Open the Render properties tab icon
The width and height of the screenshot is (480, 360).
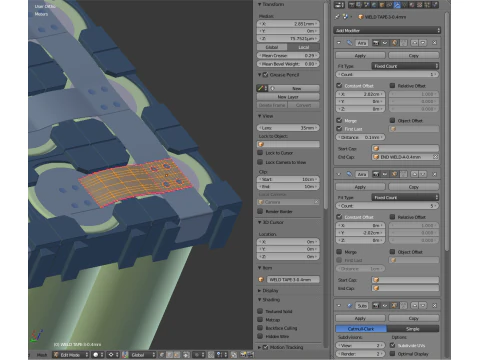pos(352,5)
